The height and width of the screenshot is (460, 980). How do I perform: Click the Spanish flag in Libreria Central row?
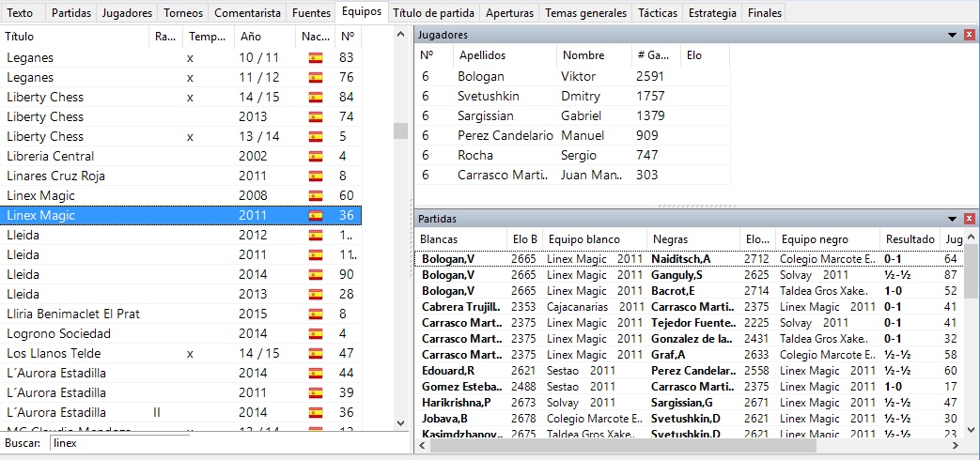[x=316, y=157]
